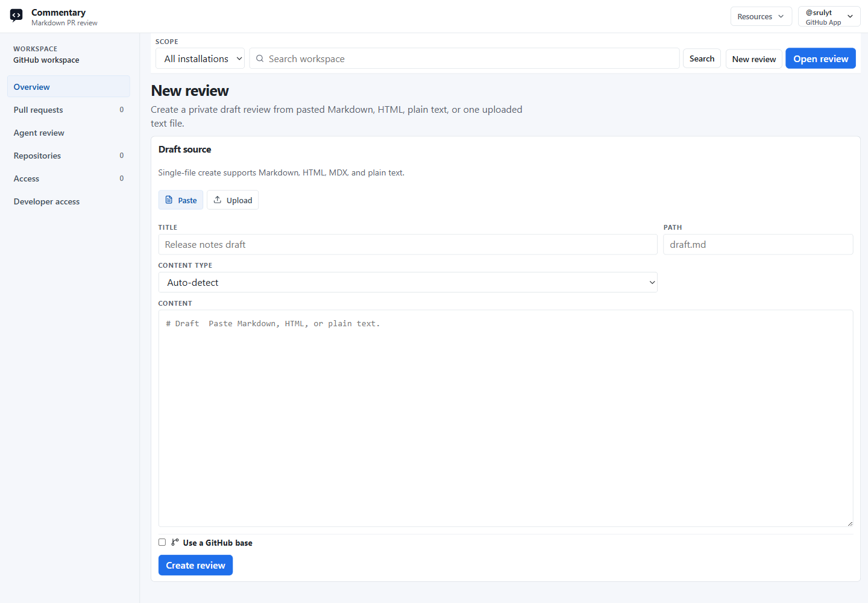The height and width of the screenshot is (603, 868).
Task: Click the Title input field
Action: tap(407, 244)
